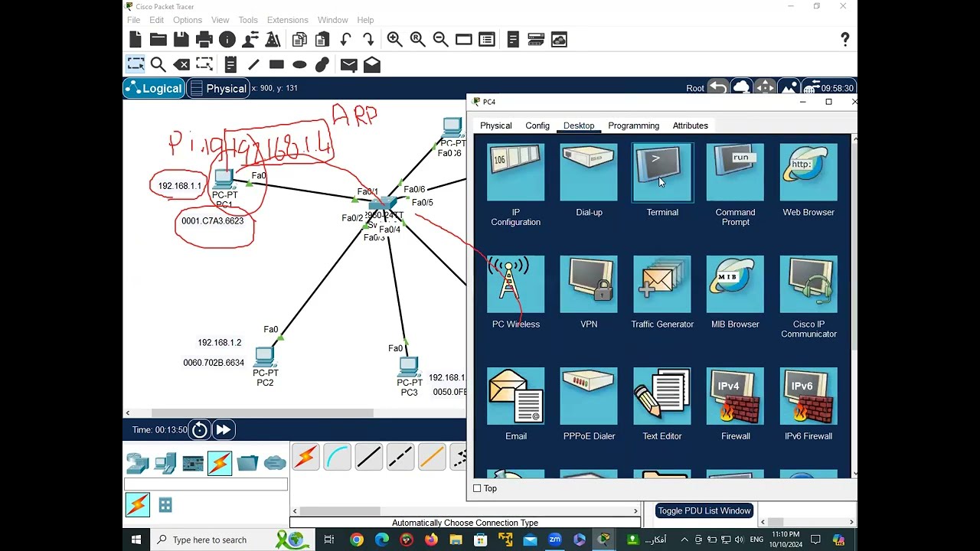Click the Undo arrow icon
Screen dimensions: 980x551
point(345,40)
